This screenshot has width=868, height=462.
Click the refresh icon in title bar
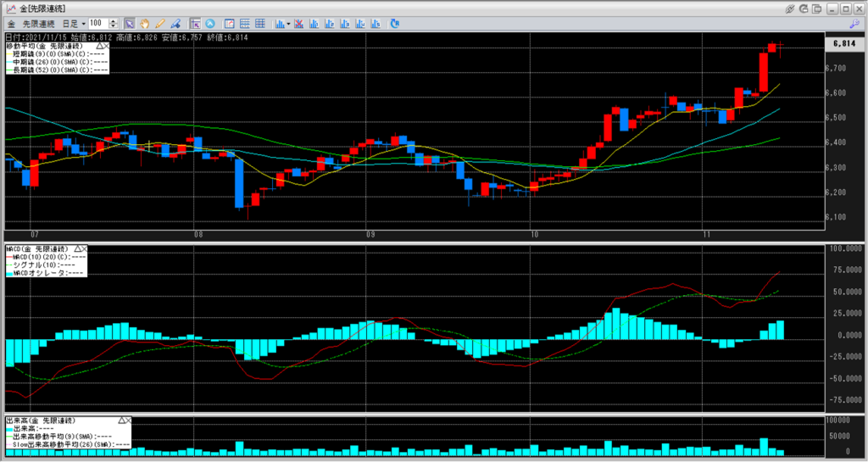click(804, 8)
